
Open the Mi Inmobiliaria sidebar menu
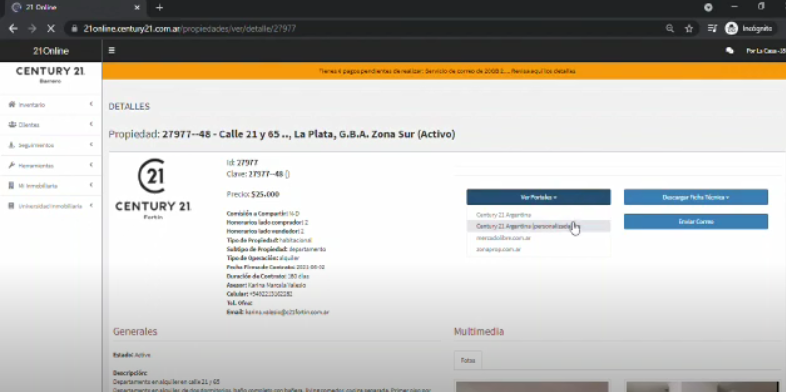51,185
